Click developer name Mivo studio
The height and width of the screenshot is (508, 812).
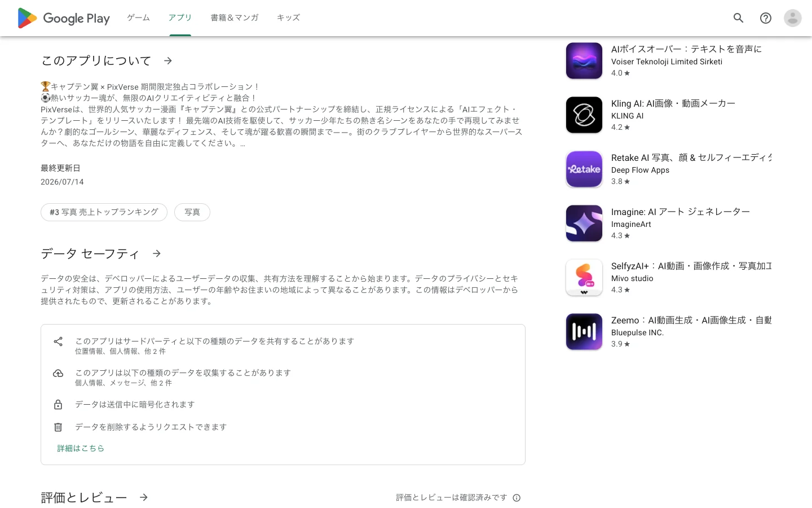pyautogui.click(x=632, y=278)
